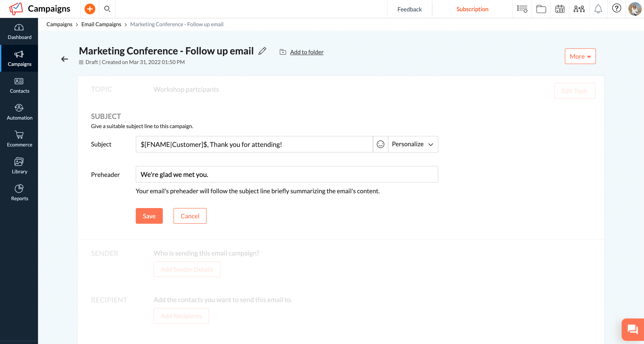Viewport: 644px width, 344px height.
Task: Open Reports section in sidebar
Action: pos(19,193)
